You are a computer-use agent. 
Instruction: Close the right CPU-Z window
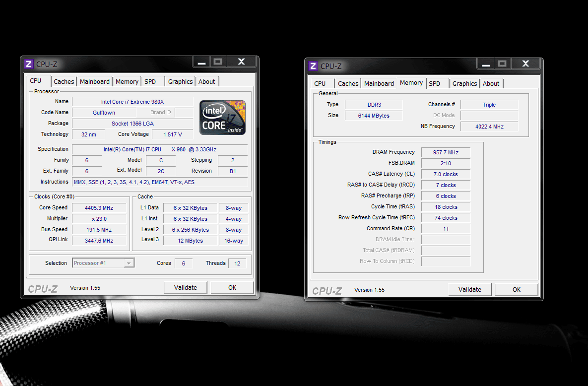pos(526,64)
